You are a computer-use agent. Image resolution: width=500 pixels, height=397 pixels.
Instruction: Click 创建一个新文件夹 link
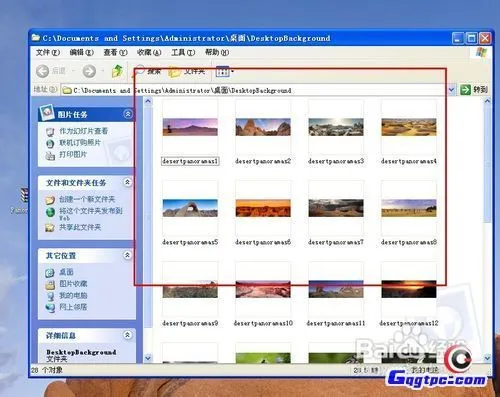(x=87, y=199)
